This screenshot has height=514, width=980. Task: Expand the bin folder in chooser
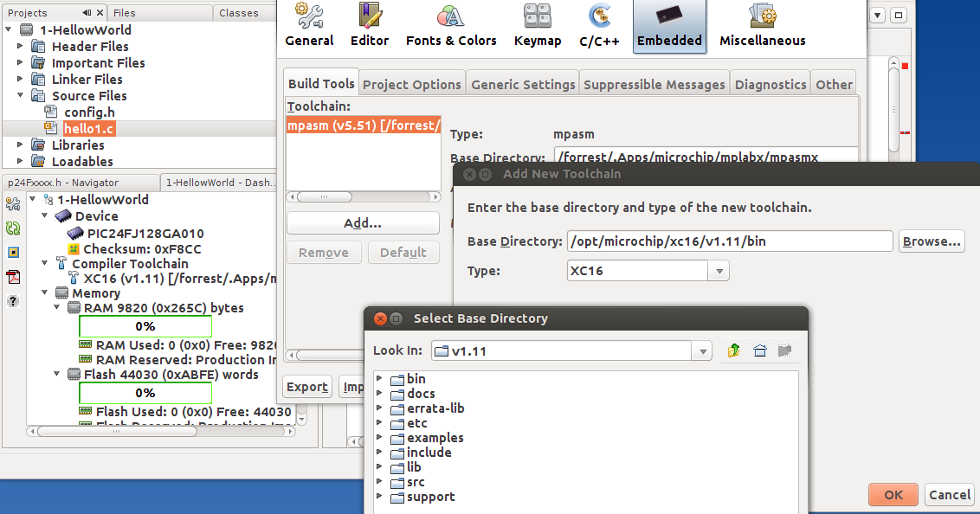(379, 378)
